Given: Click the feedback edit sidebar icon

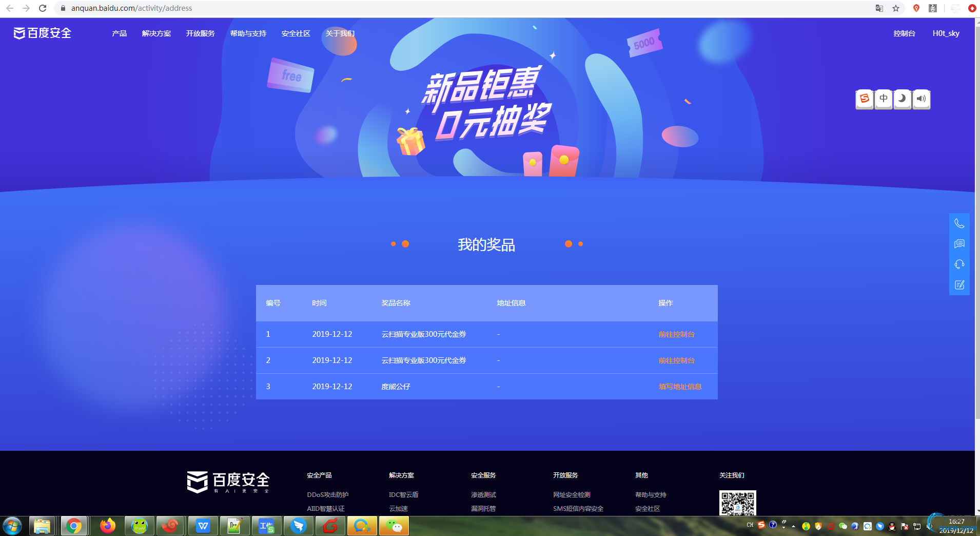Looking at the screenshot, I should (959, 285).
